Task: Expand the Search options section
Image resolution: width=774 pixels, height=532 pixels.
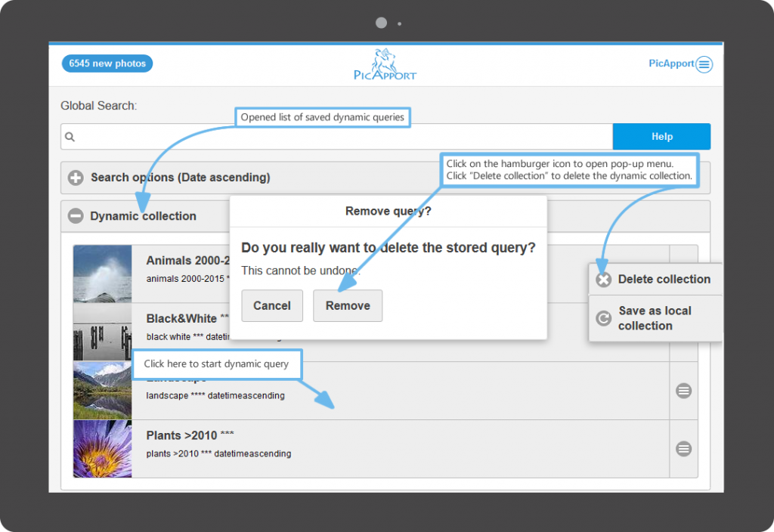Action: pos(76,178)
